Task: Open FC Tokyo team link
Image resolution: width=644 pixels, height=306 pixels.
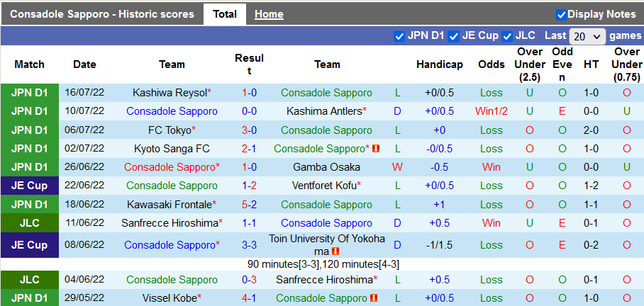Action: click(170, 130)
